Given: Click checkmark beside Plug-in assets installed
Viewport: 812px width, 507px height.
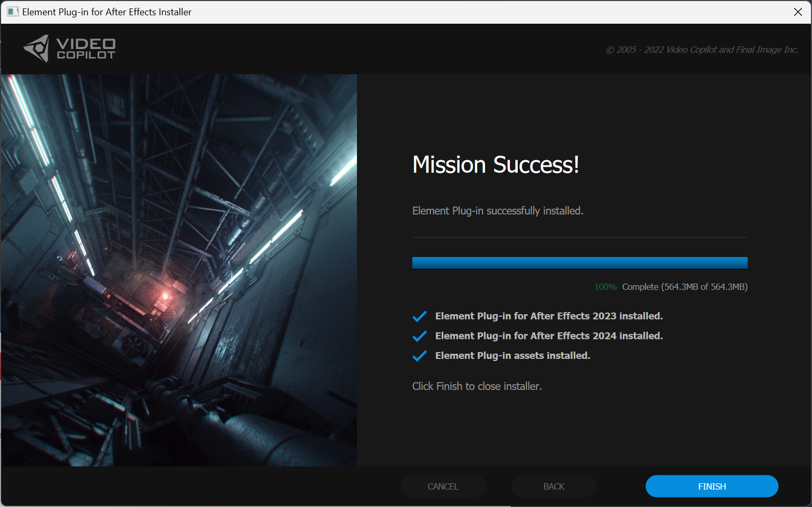Looking at the screenshot, I should tap(419, 356).
